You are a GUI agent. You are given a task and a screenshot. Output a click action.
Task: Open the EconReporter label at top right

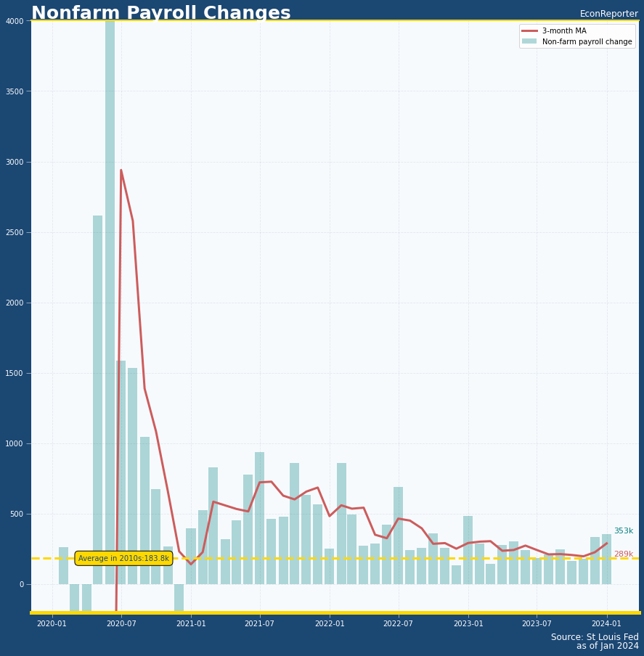[x=608, y=14]
